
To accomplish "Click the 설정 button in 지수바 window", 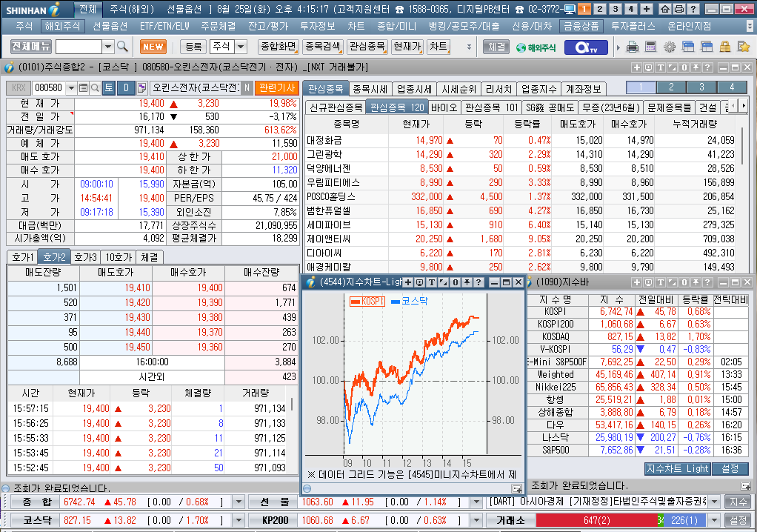I will click(x=730, y=468).
